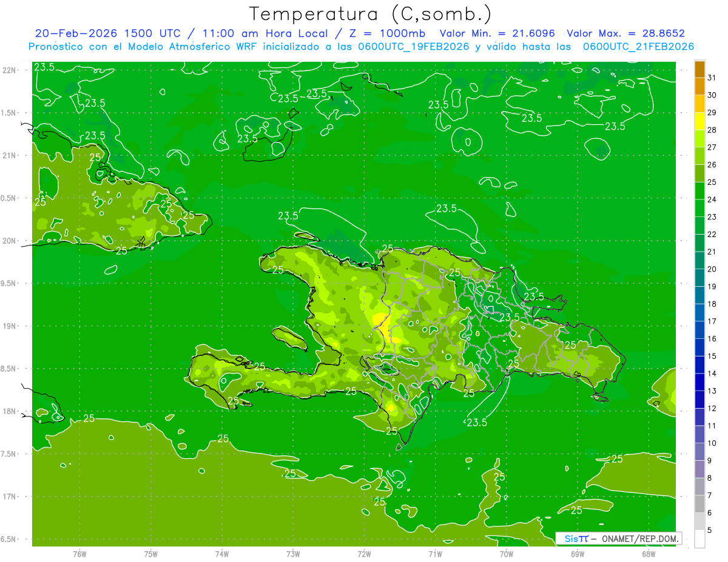
Task: Pick the white swatch below legend value 5
Action: pos(699,539)
